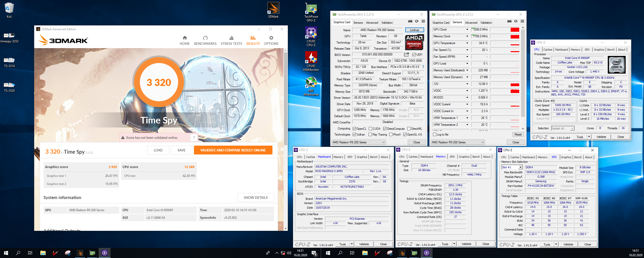The image size is (644, 258).
Task: Toggle the OpenCL checkbox in GPU-Z
Action: tap(354, 129)
